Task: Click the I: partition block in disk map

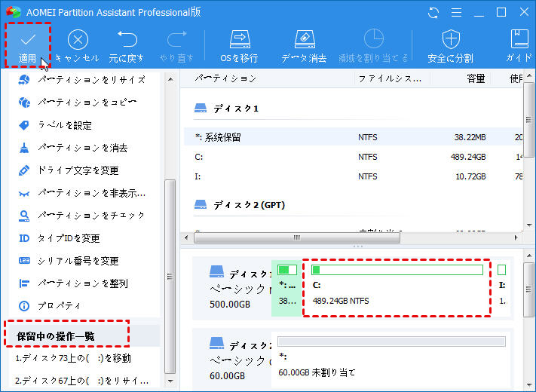Action: click(502, 288)
